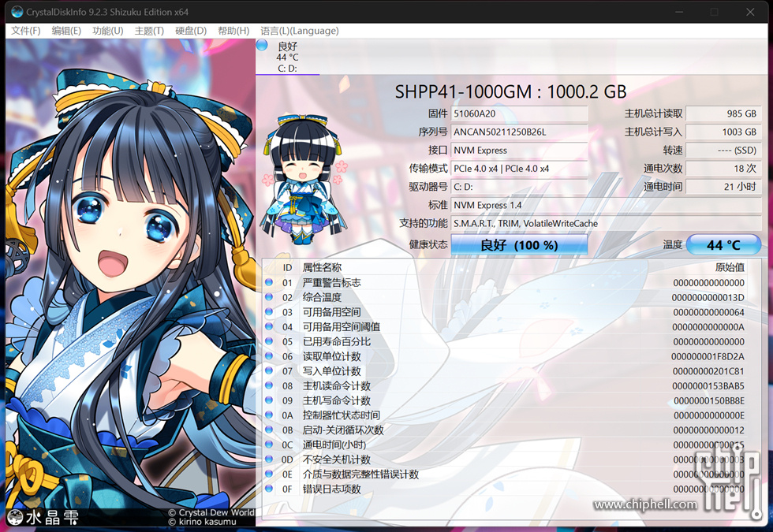
Task: Click the firmware field 51060A20
Action: (519, 113)
